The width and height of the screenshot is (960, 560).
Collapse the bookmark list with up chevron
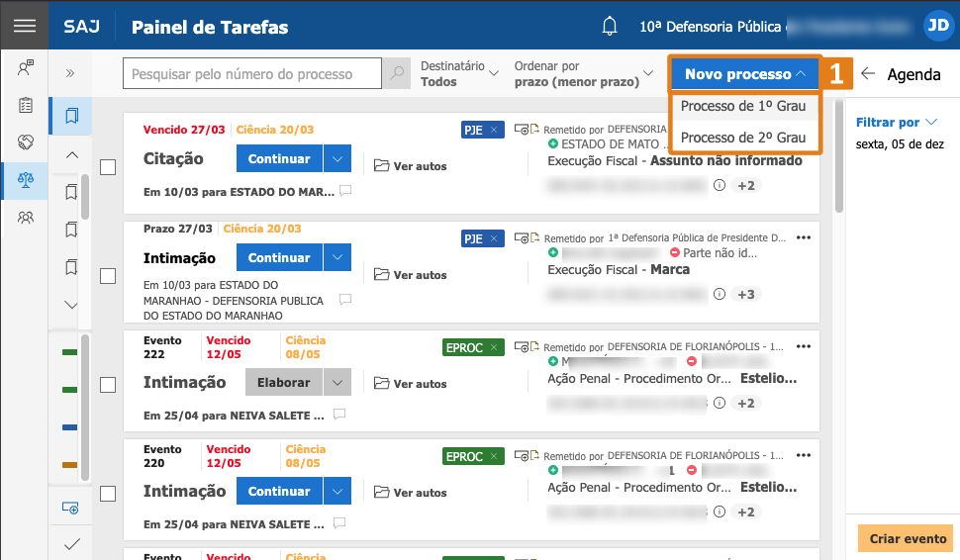(71, 155)
